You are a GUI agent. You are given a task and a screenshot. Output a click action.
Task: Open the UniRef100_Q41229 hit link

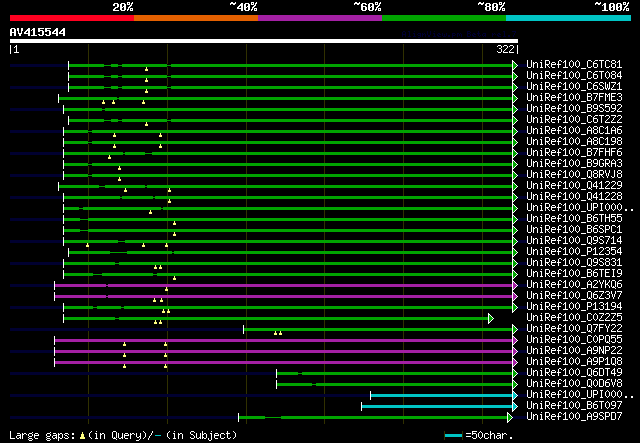(573, 186)
